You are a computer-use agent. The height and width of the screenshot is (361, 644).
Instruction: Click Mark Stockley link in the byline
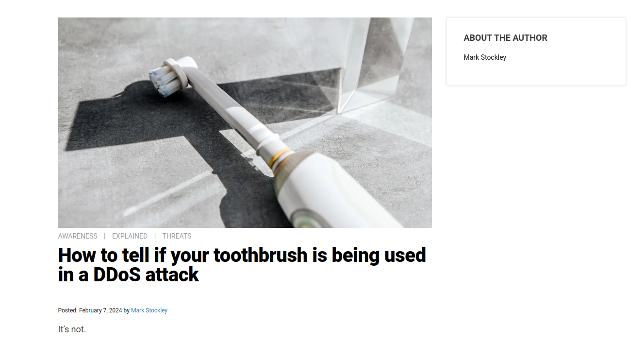(149, 310)
